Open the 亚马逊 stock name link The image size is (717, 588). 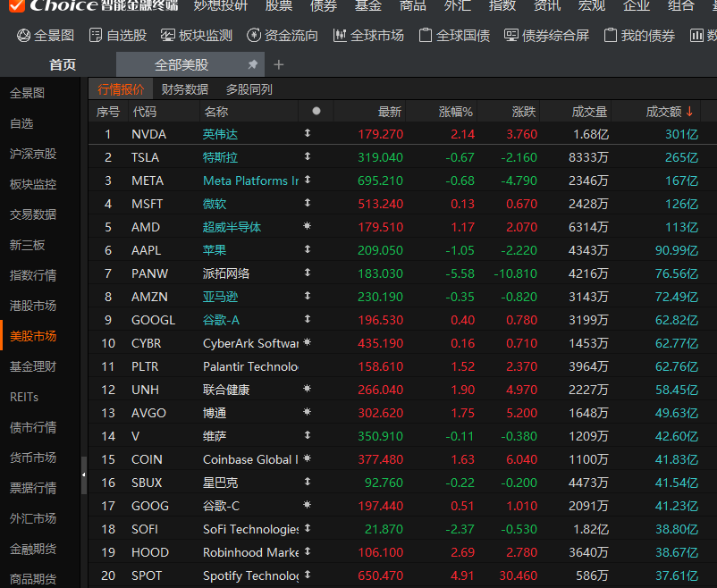click(221, 297)
